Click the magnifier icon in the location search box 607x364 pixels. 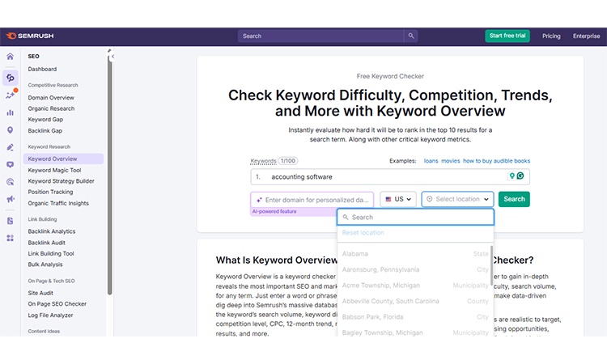[346, 218]
